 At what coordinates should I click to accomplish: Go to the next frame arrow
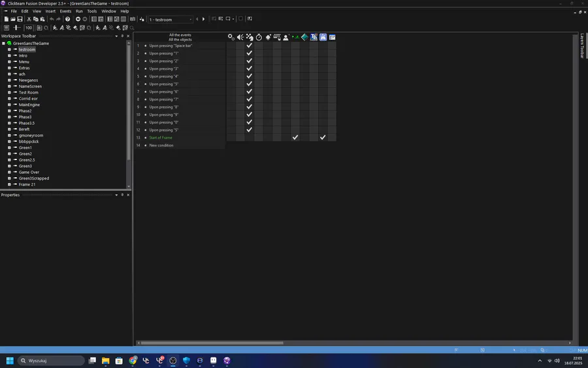pyautogui.click(x=204, y=19)
